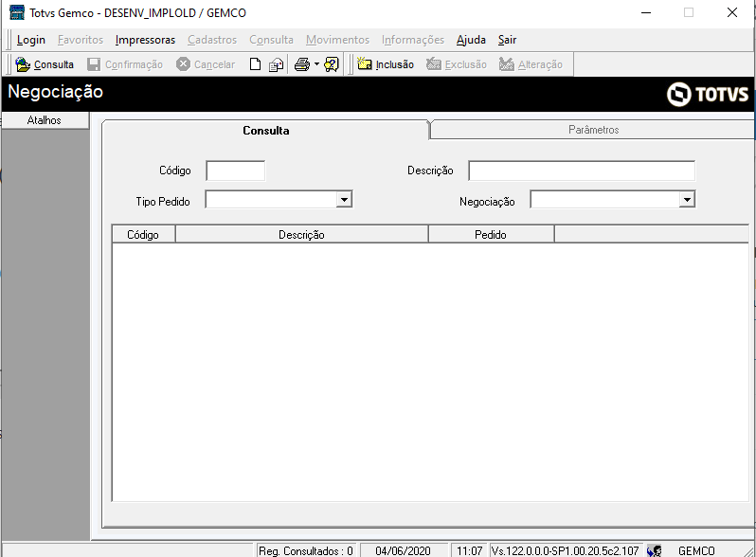756x557 pixels.
Task: Click the Pedido column header
Action: pyautogui.click(x=491, y=234)
